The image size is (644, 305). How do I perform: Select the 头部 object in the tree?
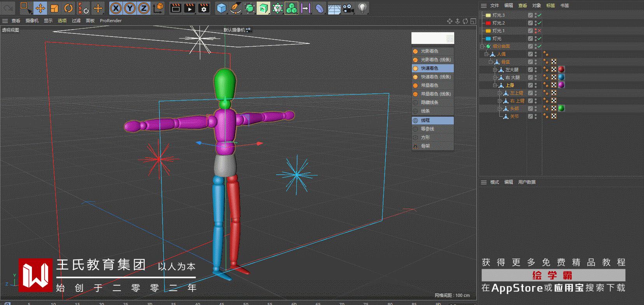click(x=514, y=109)
